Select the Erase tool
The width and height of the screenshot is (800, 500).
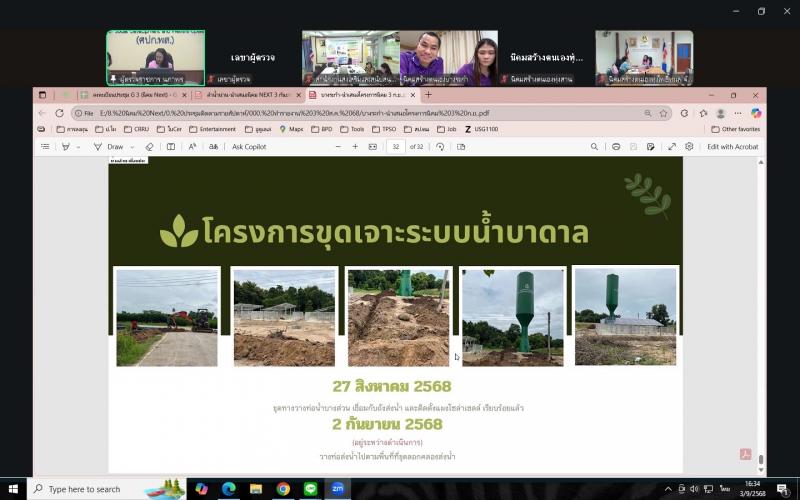point(149,147)
